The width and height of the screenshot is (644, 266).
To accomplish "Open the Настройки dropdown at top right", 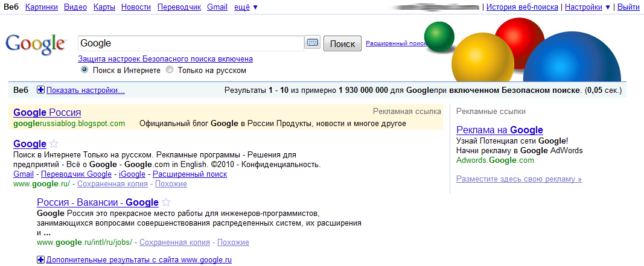I will [x=588, y=7].
